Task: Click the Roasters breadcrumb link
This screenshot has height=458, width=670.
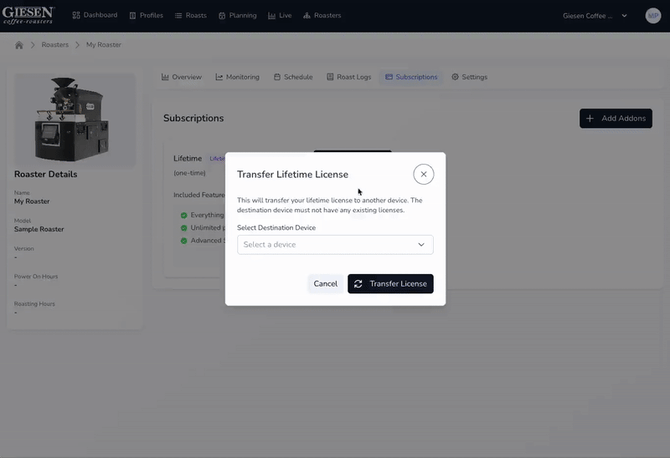Action: [x=55, y=45]
